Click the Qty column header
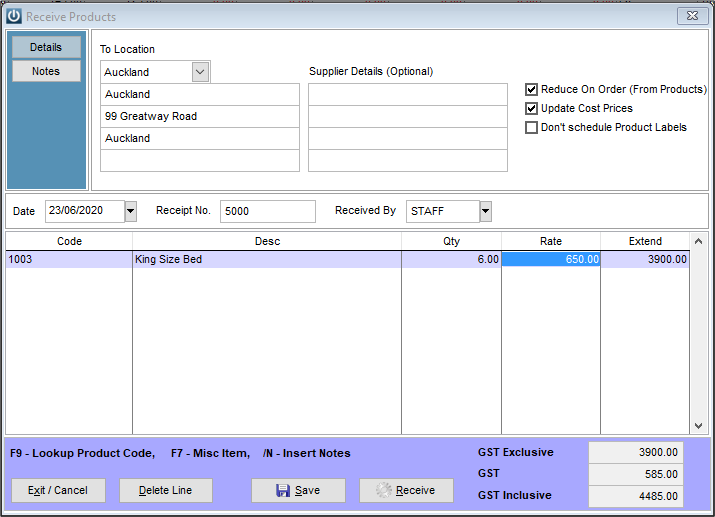The width and height of the screenshot is (715, 517). click(451, 241)
